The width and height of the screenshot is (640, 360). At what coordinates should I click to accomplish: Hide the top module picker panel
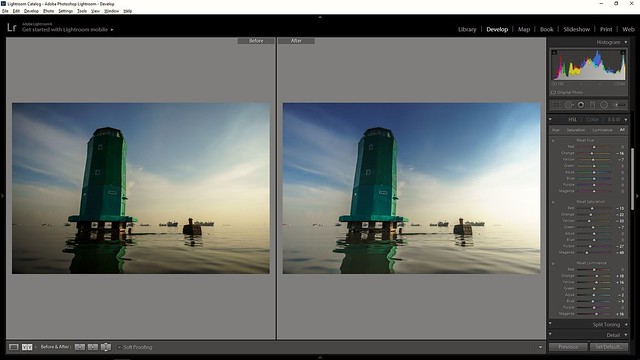[320, 17]
